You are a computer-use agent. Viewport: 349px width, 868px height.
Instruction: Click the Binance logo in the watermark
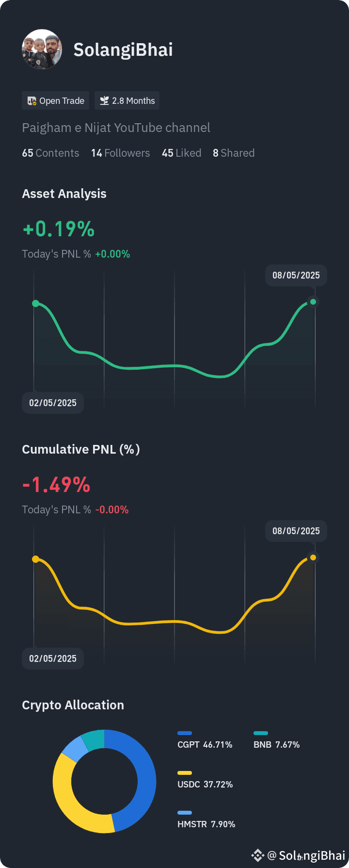coord(257,855)
